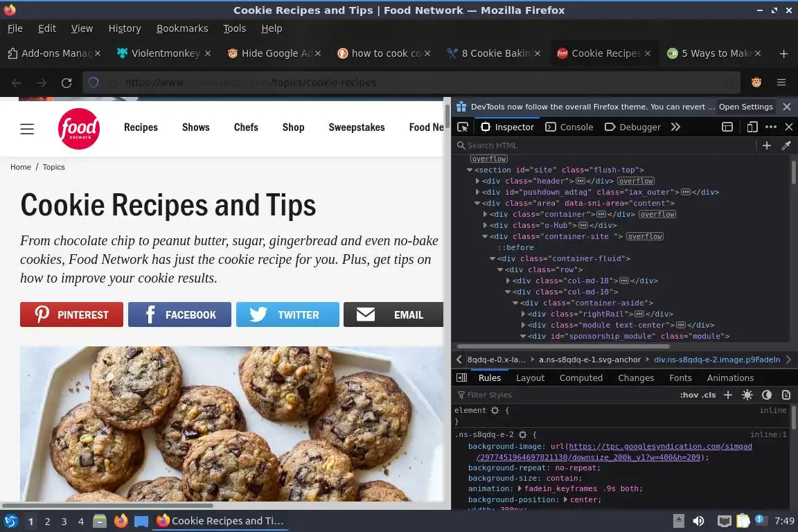
Task: Open DevTools customize ellipsis menu
Action: tap(771, 127)
